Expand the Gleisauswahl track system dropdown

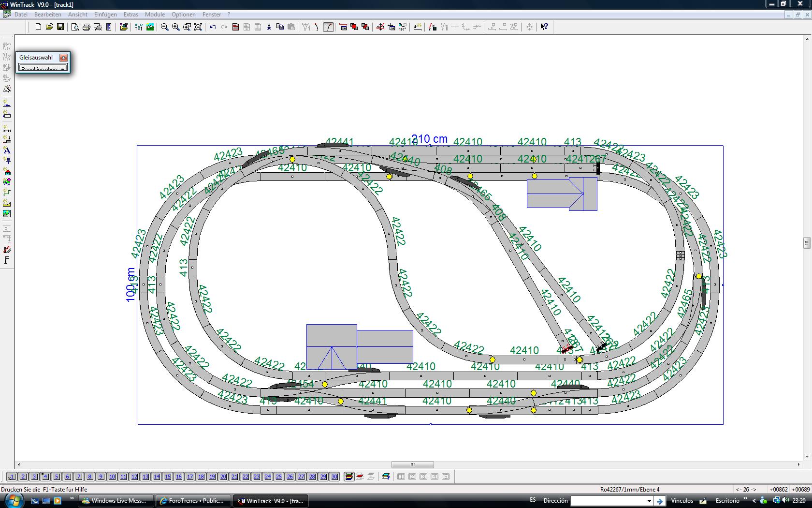point(62,68)
